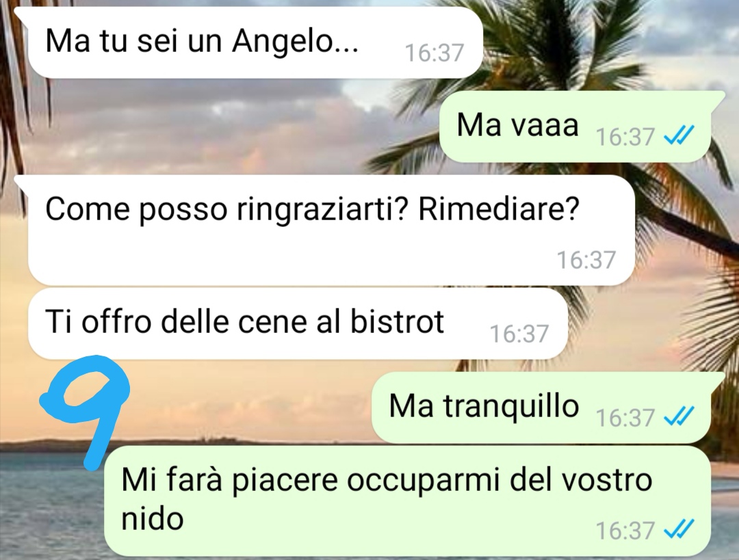The width and height of the screenshot is (739, 560).
Task: Tap the timestamp beside 'Ma vaaa'
Action: pos(625,137)
